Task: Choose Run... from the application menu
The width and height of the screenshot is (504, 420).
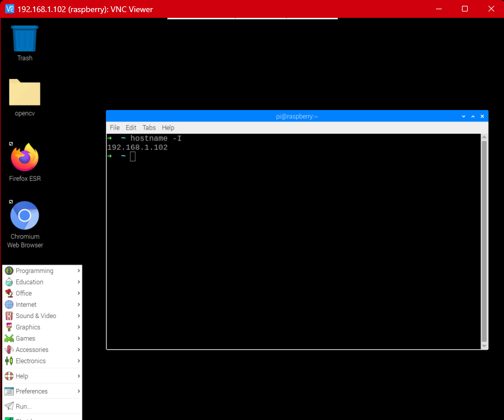Action: (24, 406)
